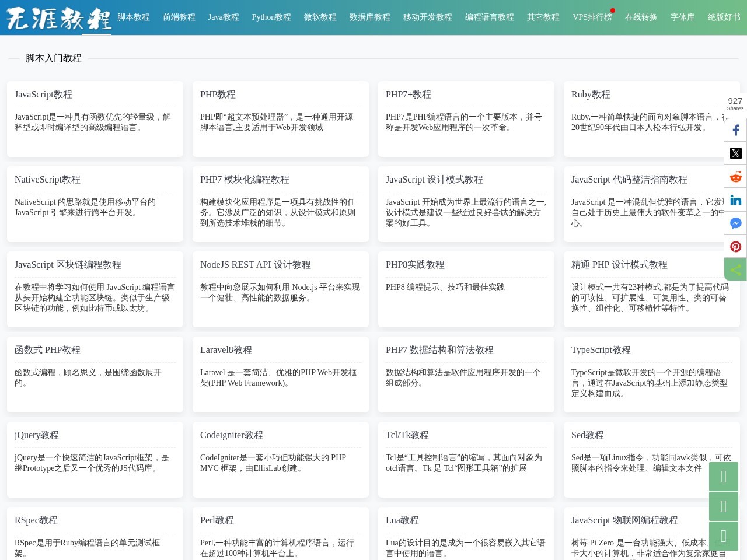Click the top green floating sidebar button
747x560 pixels.
tap(724, 476)
